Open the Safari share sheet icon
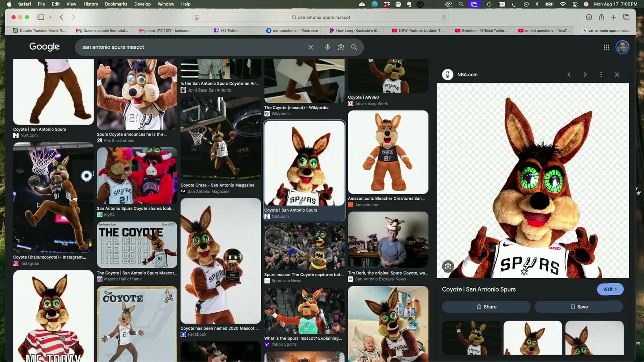The width and height of the screenshot is (644, 362). coord(601,17)
